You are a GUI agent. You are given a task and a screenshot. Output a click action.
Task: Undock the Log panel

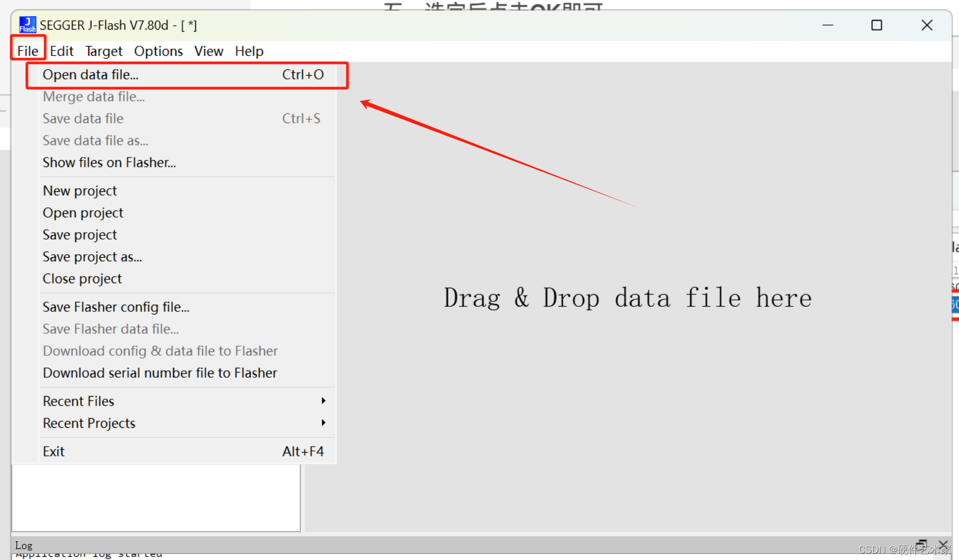click(x=922, y=544)
